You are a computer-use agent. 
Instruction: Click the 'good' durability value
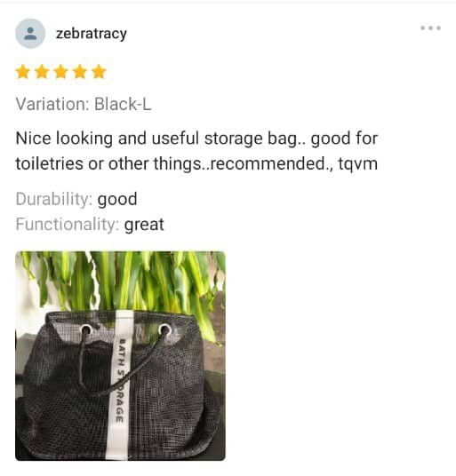(117, 200)
